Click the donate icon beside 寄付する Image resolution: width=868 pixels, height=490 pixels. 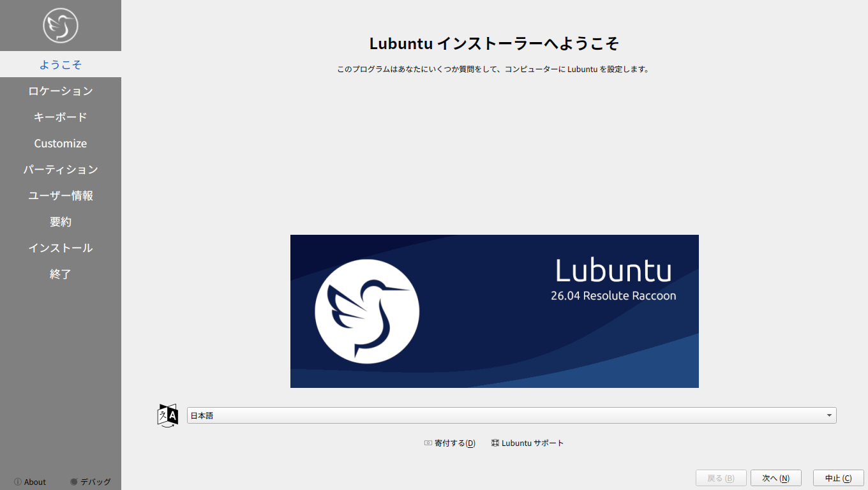428,443
